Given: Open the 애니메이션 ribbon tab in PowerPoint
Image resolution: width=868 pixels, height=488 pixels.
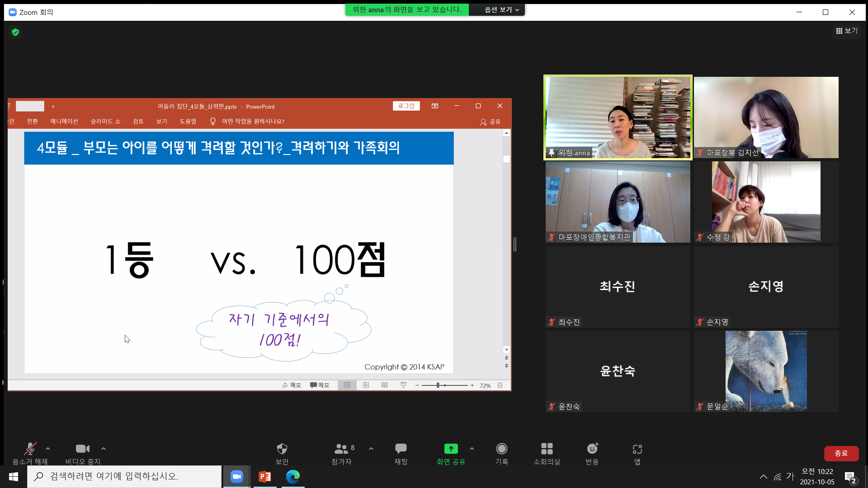Looking at the screenshot, I should pyautogui.click(x=64, y=121).
